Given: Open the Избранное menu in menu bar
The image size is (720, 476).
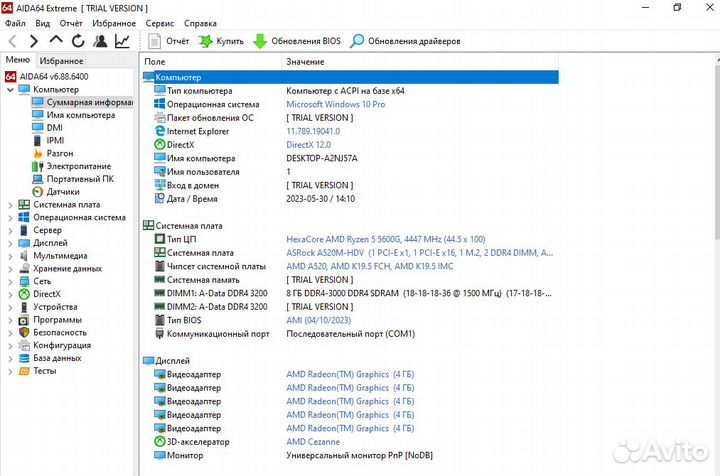Looking at the screenshot, I should point(114,23).
